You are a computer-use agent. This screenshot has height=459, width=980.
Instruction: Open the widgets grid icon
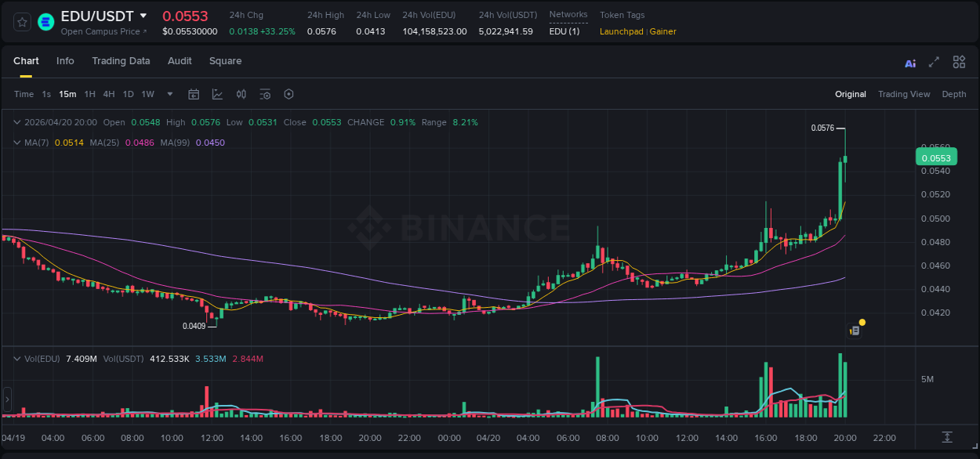pyautogui.click(x=959, y=62)
